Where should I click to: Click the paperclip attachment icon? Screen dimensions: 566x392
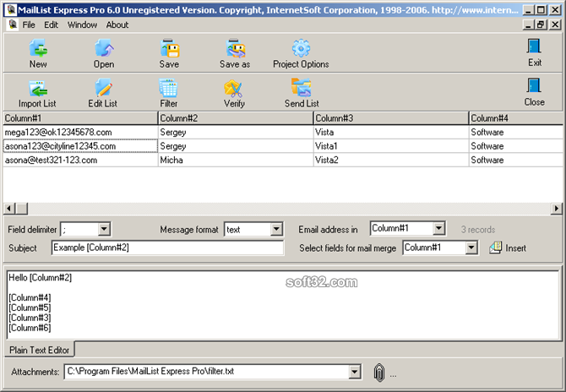pos(379,373)
